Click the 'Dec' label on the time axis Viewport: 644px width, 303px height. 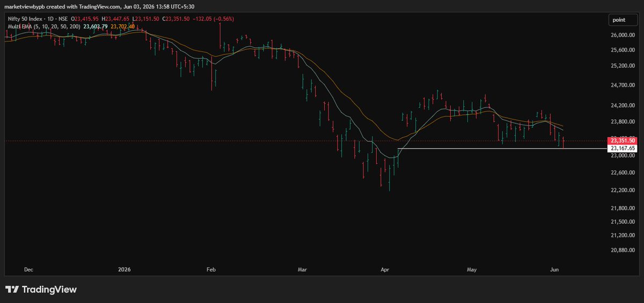click(28, 269)
